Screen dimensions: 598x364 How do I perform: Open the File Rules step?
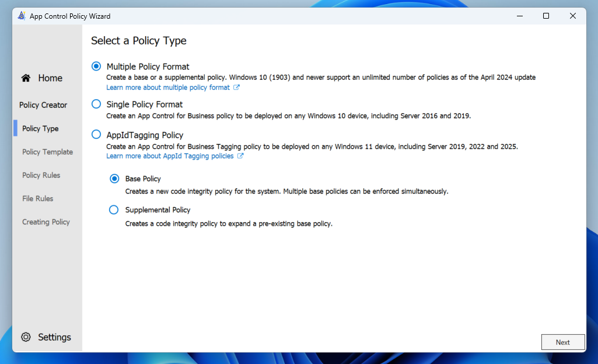tap(37, 198)
